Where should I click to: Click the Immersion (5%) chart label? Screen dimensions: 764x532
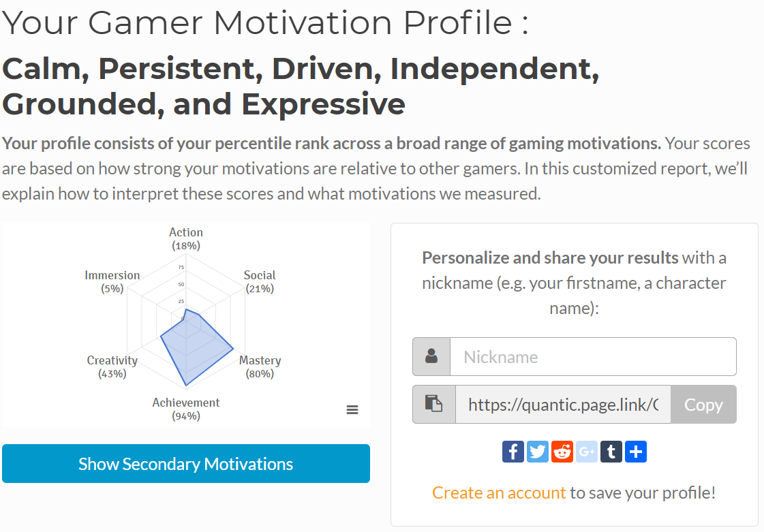112,281
